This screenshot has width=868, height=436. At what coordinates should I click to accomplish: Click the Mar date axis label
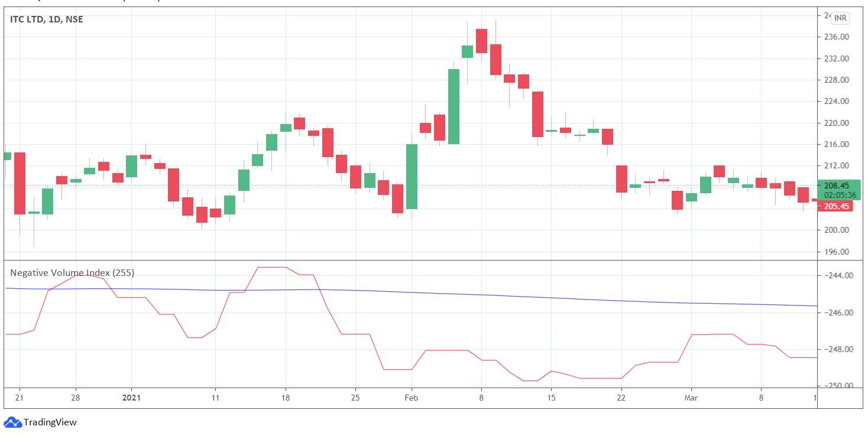(x=691, y=398)
